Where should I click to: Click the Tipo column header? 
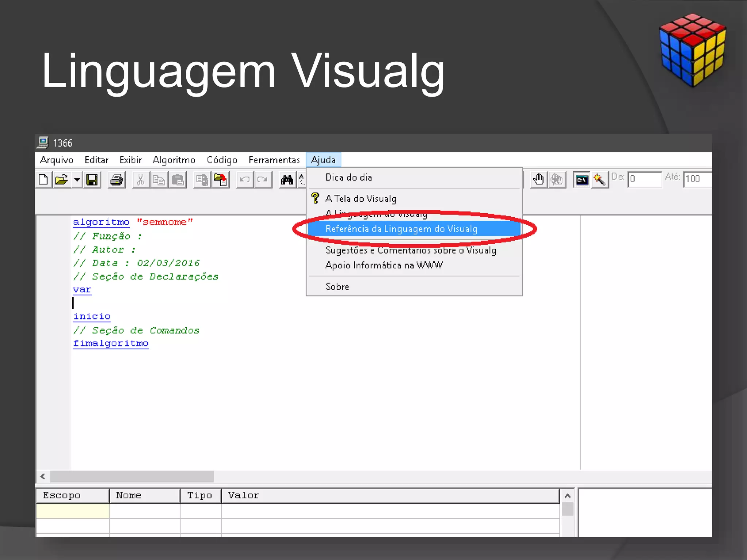pyautogui.click(x=201, y=496)
